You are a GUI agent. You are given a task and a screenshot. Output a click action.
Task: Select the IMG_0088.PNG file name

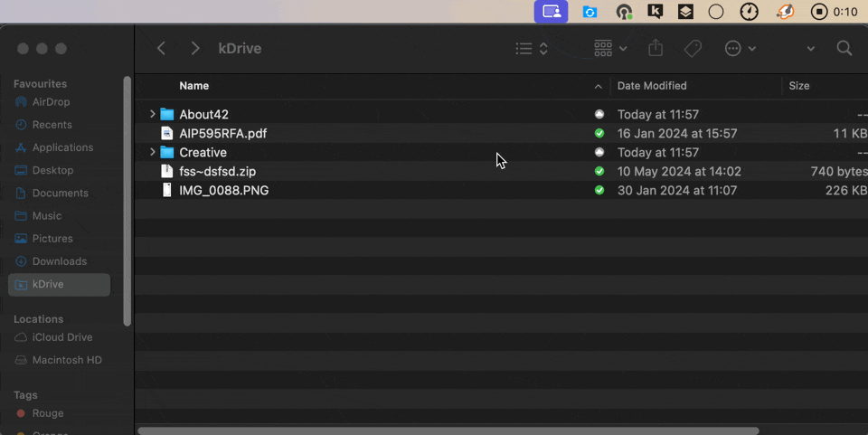pyautogui.click(x=223, y=191)
